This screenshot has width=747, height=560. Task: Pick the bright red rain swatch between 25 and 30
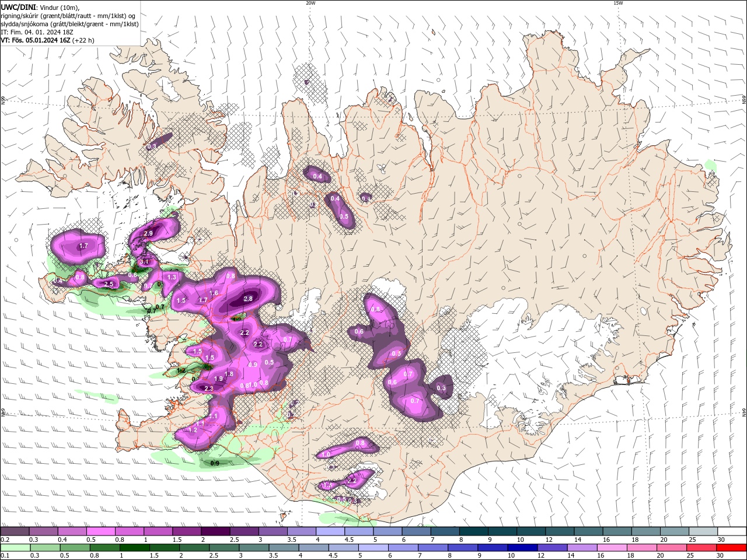[x=701, y=548]
